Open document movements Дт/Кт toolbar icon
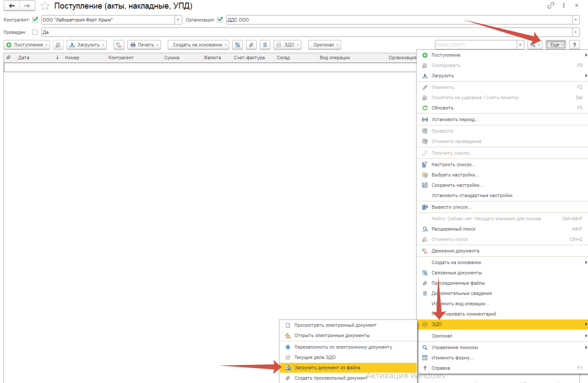Screen dimensions: 588x383 coord(119,45)
